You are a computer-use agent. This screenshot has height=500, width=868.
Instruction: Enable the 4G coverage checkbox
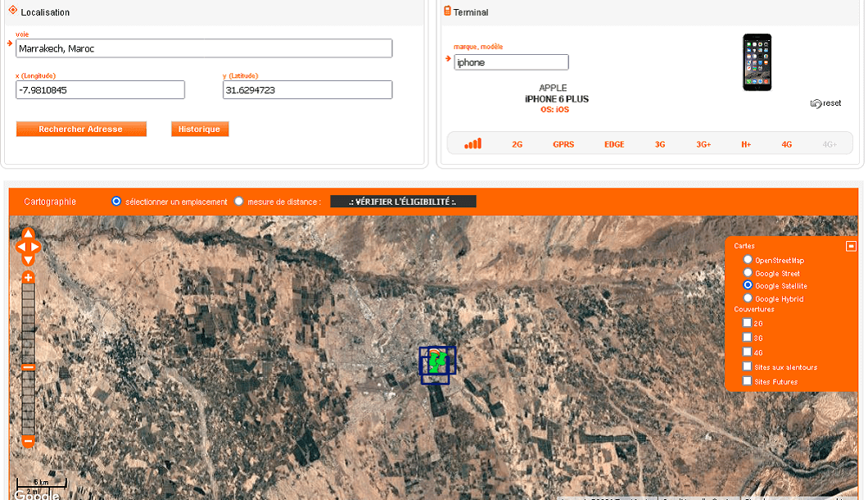point(747,352)
